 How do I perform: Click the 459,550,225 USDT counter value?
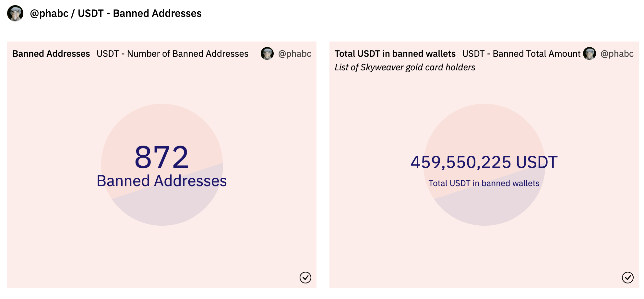pyautogui.click(x=484, y=162)
